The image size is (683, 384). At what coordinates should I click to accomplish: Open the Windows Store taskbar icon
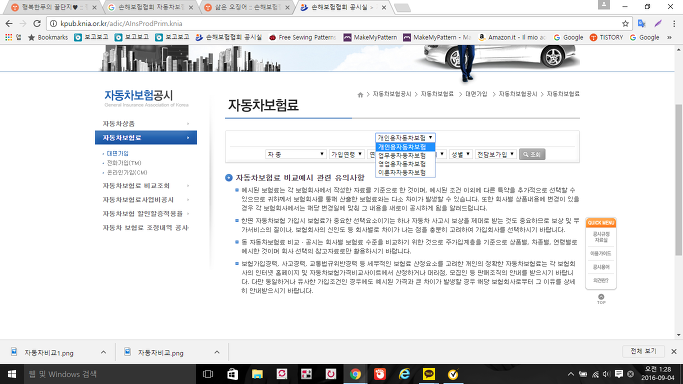[233, 374]
